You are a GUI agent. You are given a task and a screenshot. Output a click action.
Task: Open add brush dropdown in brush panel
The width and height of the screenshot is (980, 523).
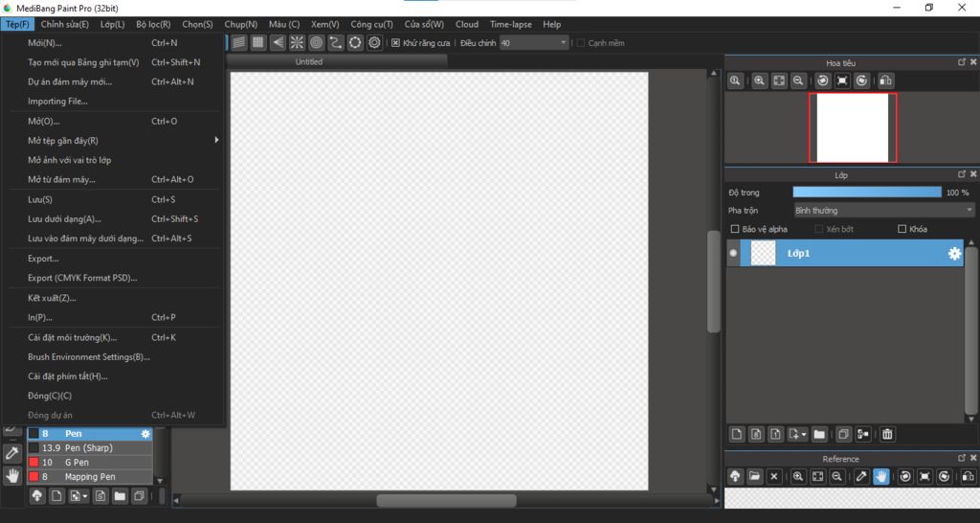(x=84, y=496)
